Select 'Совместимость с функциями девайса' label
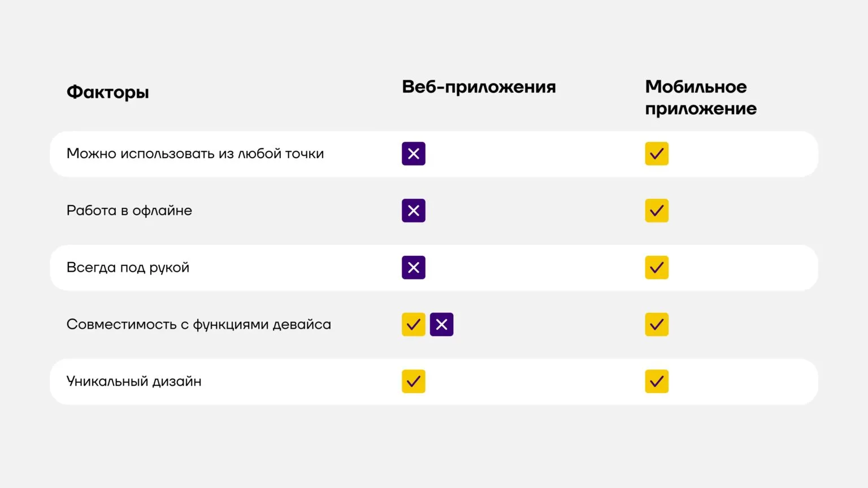The height and width of the screenshot is (488, 868). point(198,325)
